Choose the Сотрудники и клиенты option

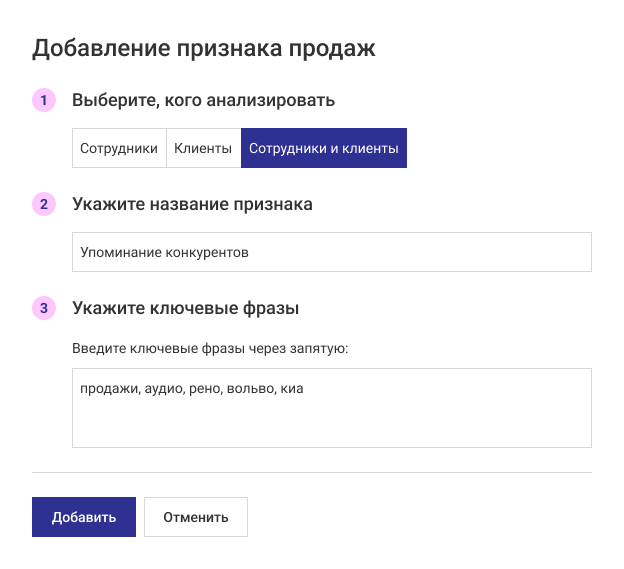[323, 148]
